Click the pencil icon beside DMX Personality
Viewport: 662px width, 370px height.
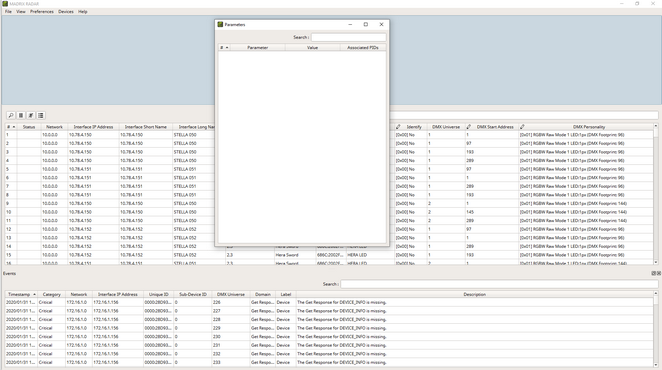(x=522, y=127)
